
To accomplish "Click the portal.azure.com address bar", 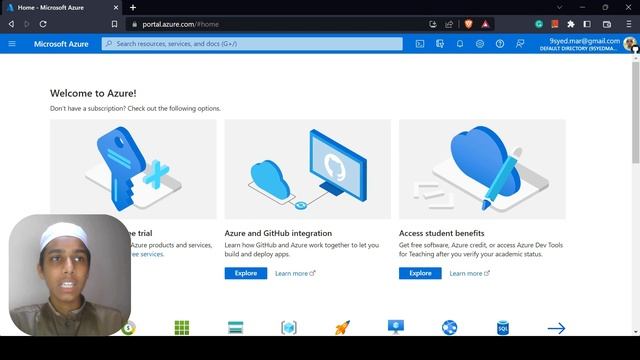I will (x=278, y=24).
